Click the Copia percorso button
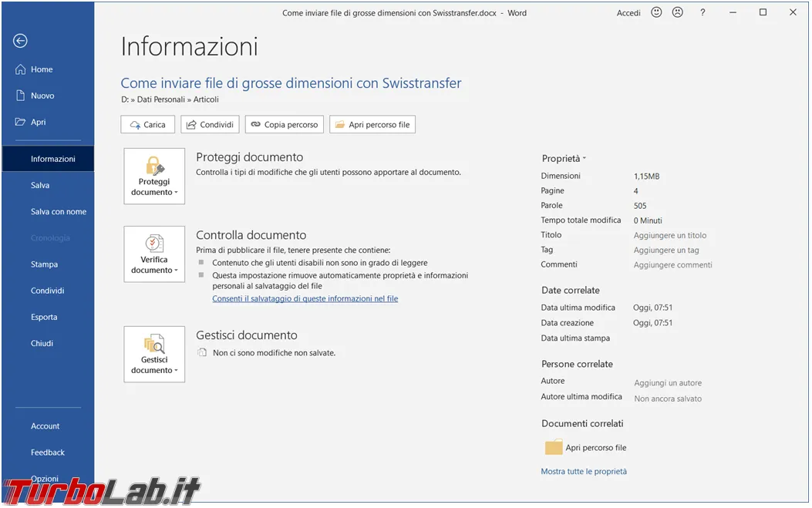Image resolution: width=812 pixels, height=508 pixels. (x=285, y=124)
